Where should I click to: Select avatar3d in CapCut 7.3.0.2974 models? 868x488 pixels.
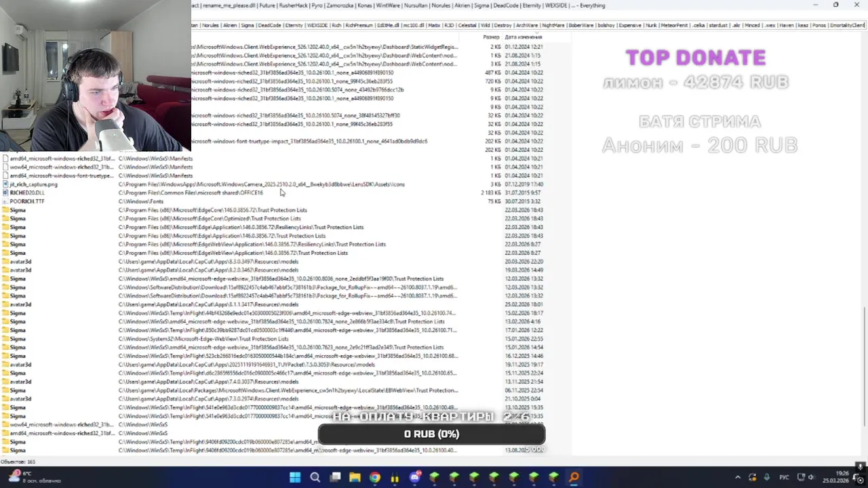click(20, 399)
